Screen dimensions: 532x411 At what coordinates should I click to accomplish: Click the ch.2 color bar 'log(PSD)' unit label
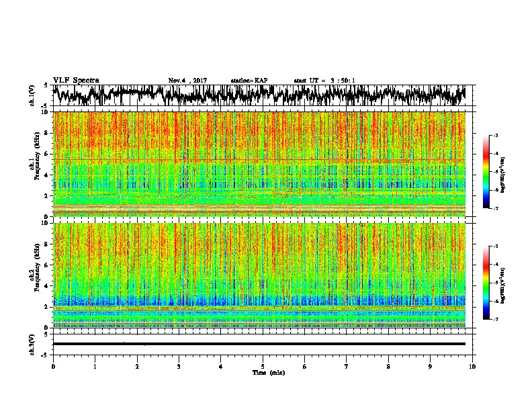504,285
